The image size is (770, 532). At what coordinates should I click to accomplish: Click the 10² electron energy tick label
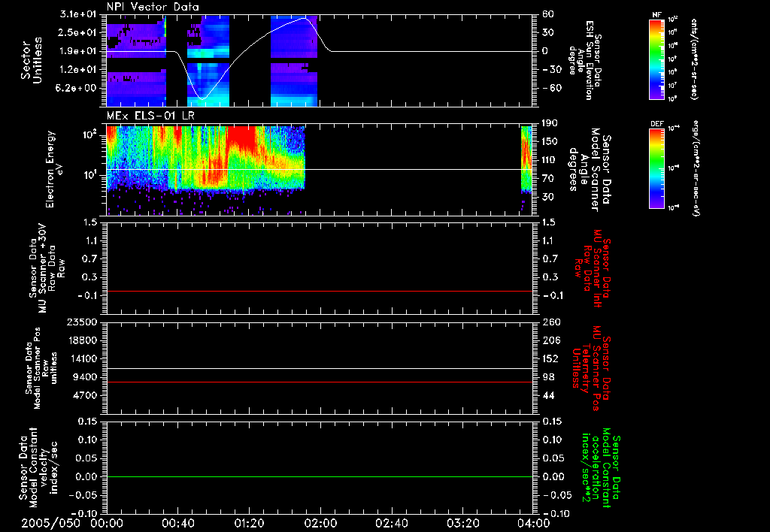pos(91,135)
